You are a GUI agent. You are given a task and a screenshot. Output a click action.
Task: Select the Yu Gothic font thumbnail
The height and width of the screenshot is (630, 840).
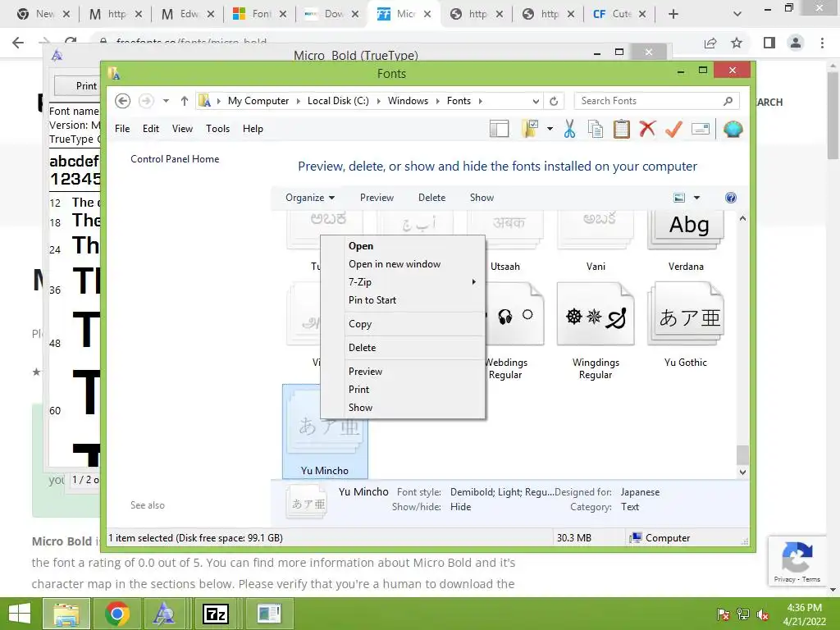[x=686, y=316]
